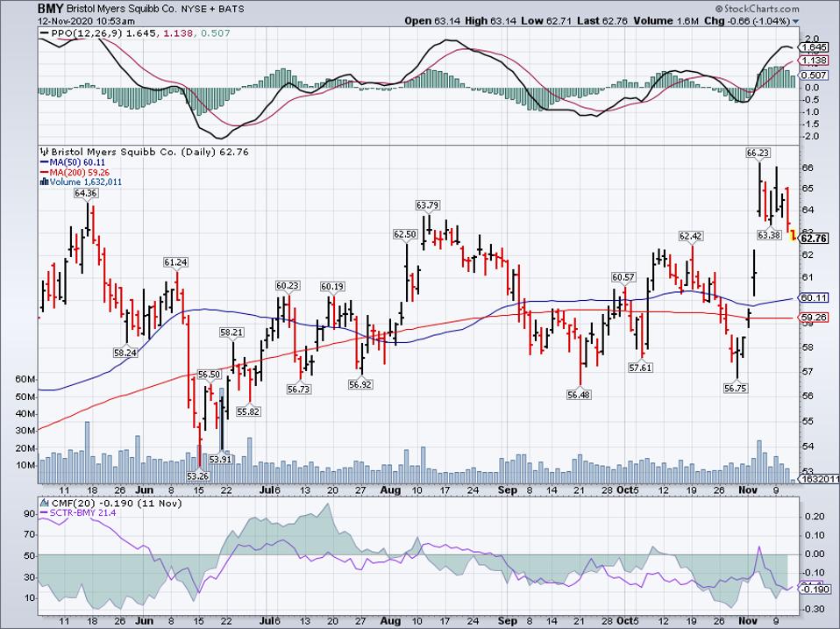Click the 53.91 price annotation
Viewport: 840px width, 629px height.
pos(221,459)
